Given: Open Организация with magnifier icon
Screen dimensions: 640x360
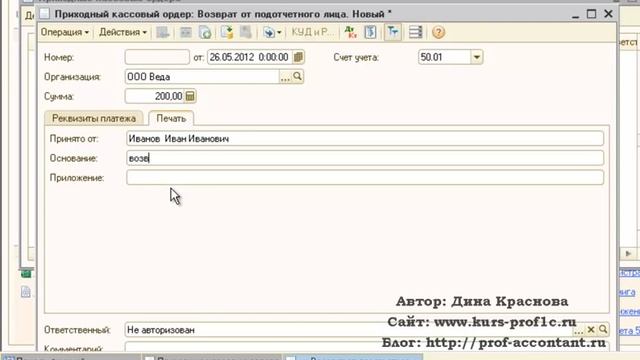Looking at the screenshot, I should (298, 76).
